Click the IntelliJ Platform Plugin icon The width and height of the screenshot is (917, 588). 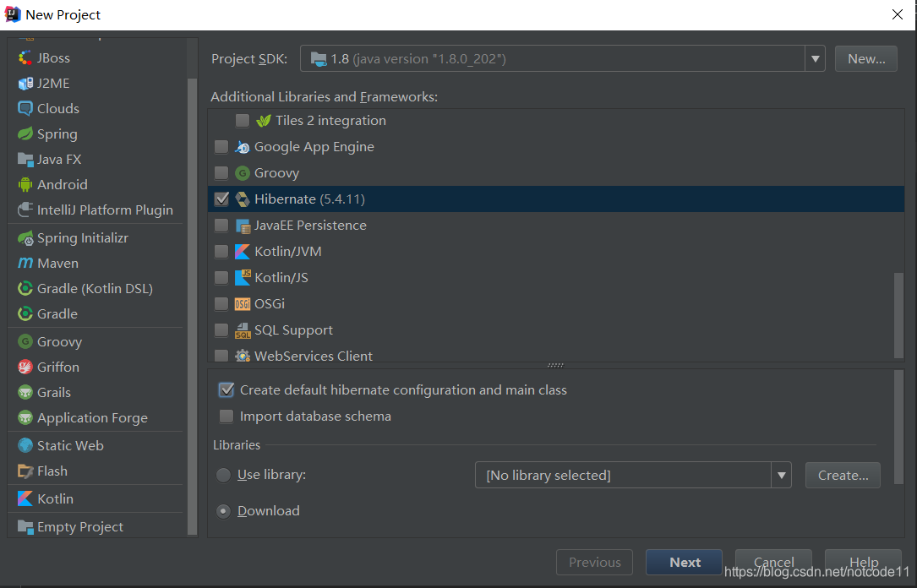click(25, 210)
